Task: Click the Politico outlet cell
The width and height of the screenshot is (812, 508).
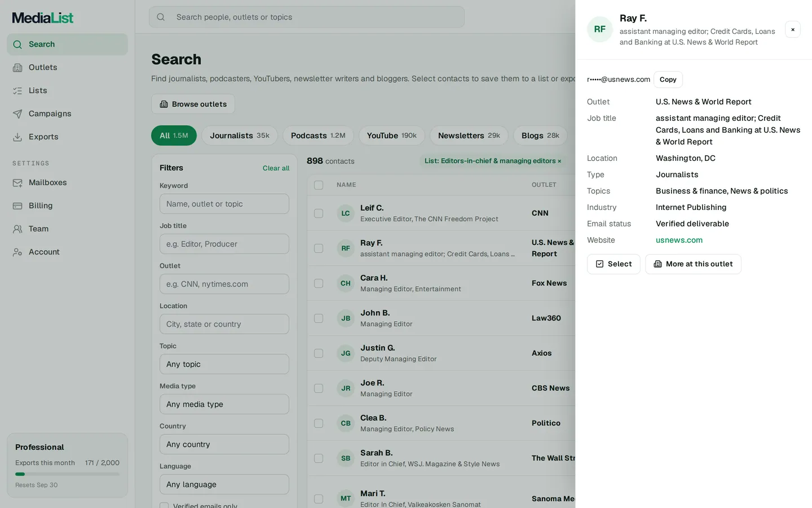Action: 546,423
